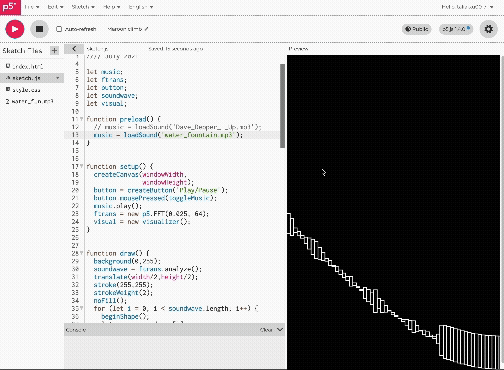Collapse the console with the chevron
This screenshot has height=370, width=504.
pyautogui.click(x=280, y=330)
